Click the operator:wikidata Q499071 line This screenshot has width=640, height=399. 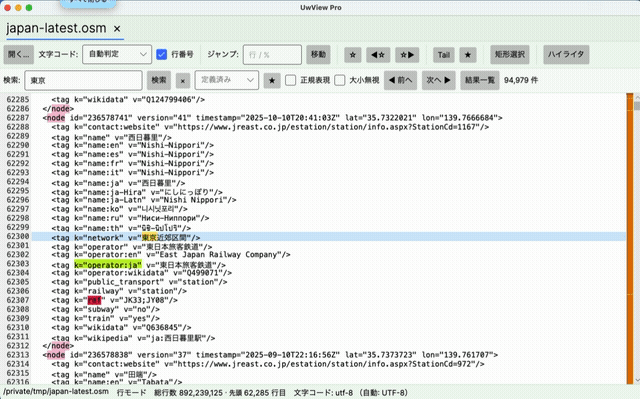[x=142, y=273]
